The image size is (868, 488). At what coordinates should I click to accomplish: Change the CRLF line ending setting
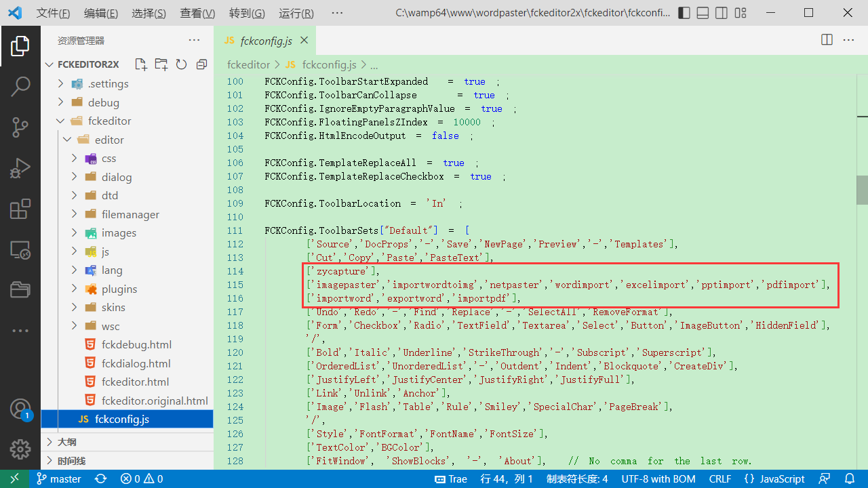[x=719, y=479]
